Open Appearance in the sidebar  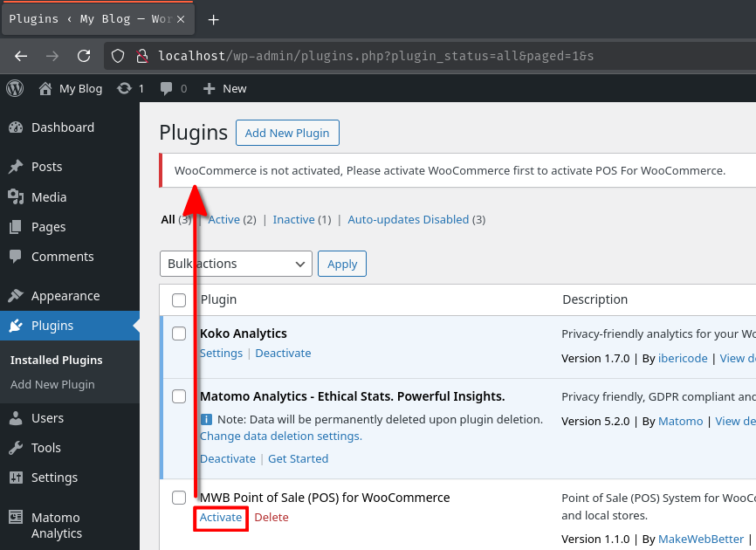(x=65, y=296)
